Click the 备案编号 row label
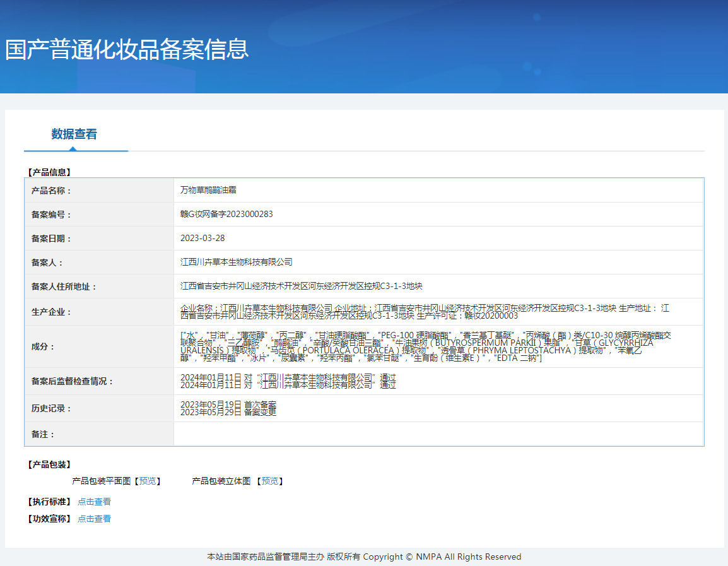The width and height of the screenshot is (728, 566). click(x=51, y=215)
